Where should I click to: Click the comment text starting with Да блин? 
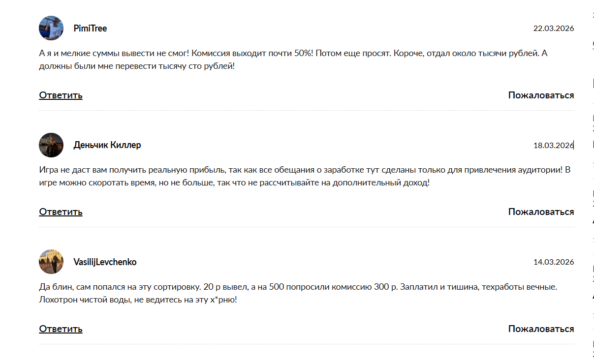pos(298,293)
